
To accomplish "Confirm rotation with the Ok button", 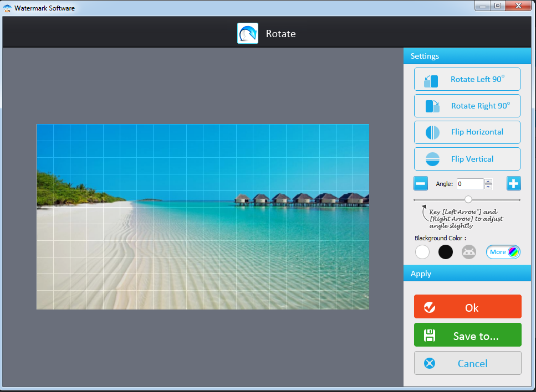I will click(x=467, y=307).
